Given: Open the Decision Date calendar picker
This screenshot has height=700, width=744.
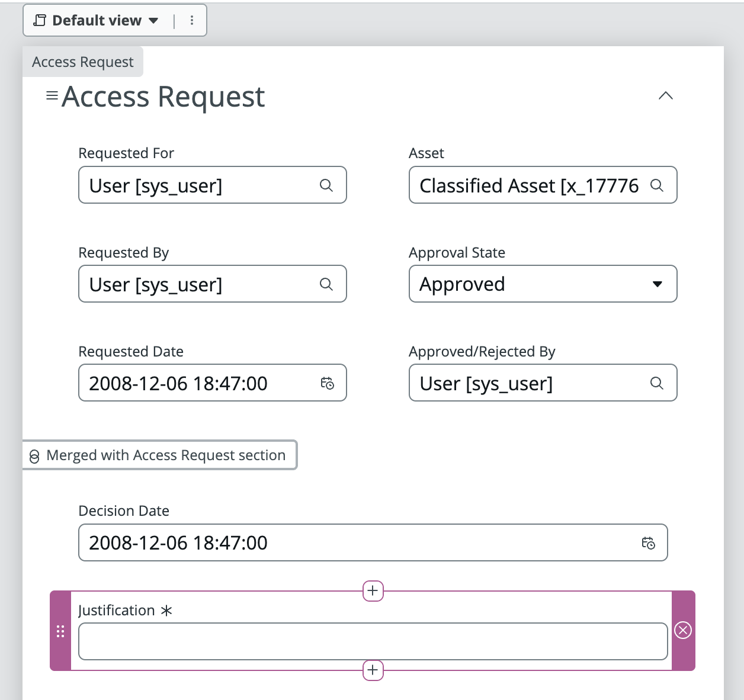Looking at the screenshot, I should pyautogui.click(x=649, y=542).
